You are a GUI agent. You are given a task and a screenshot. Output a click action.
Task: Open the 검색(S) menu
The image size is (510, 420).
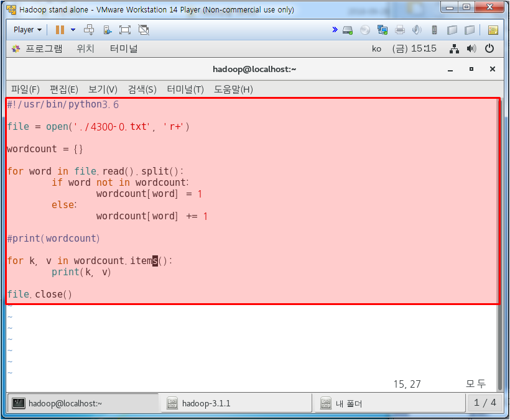pos(142,89)
